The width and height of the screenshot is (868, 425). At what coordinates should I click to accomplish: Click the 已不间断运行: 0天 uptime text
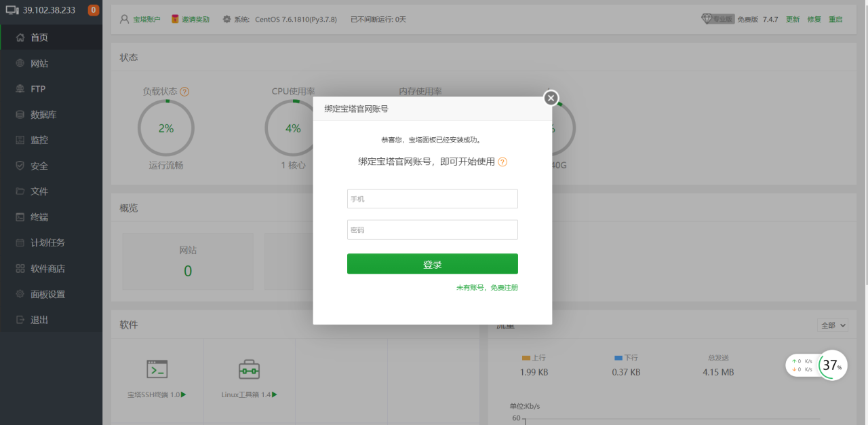tap(378, 20)
